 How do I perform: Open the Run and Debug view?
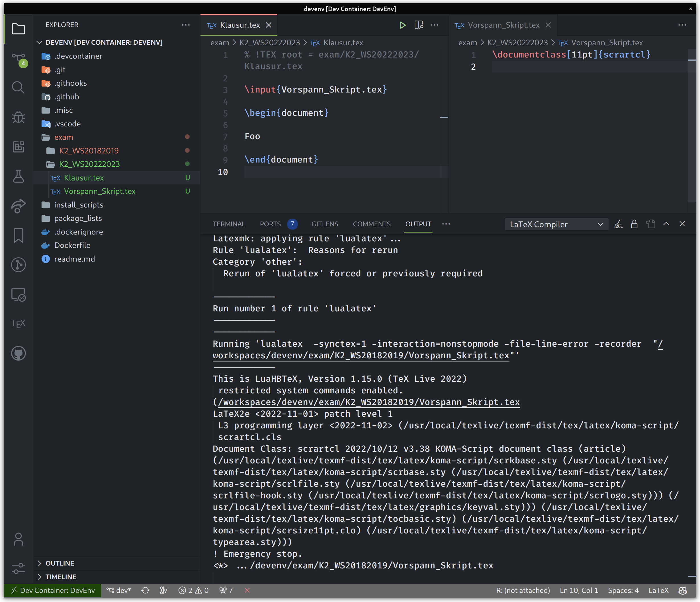click(18, 117)
